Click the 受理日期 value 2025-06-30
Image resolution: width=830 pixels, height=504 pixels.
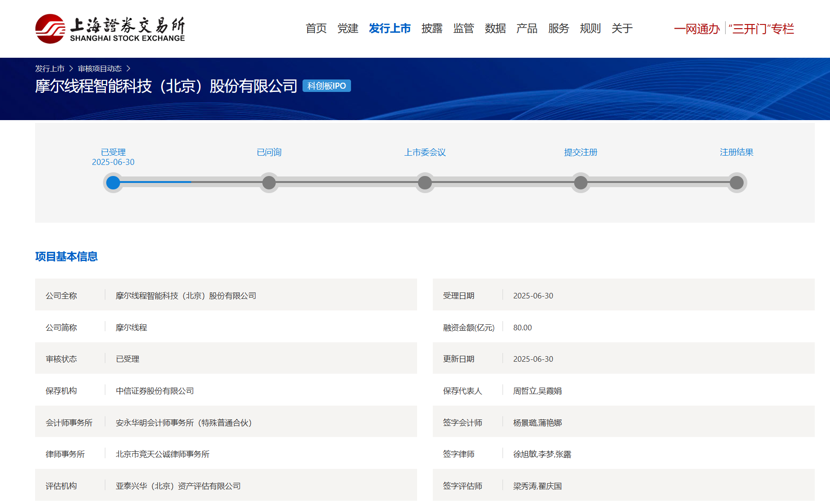point(533,296)
